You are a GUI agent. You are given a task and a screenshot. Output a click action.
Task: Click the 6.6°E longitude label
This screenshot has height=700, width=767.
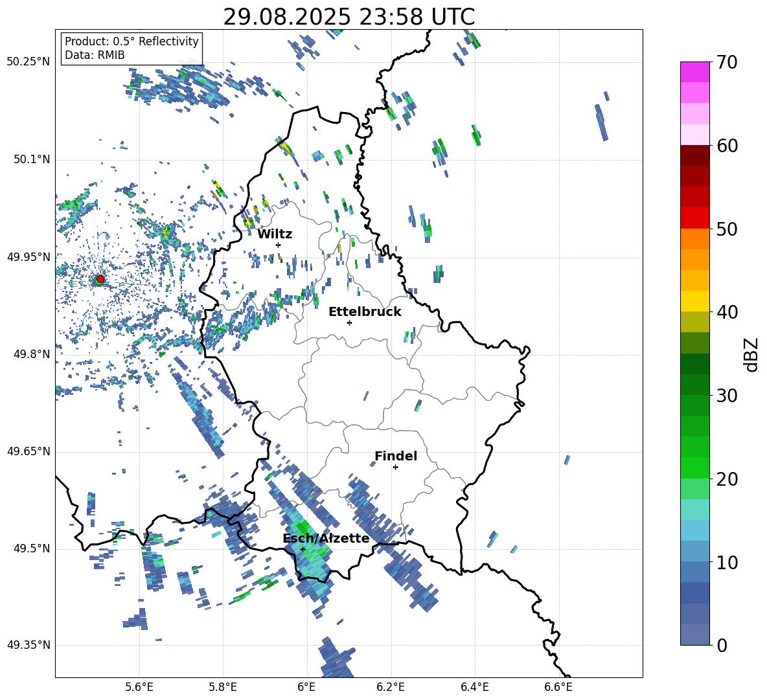(558, 687)
